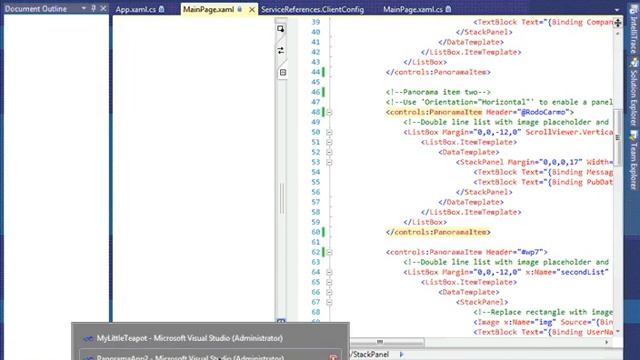
Task: Swap the design and XAML panes
Action: 281,51
